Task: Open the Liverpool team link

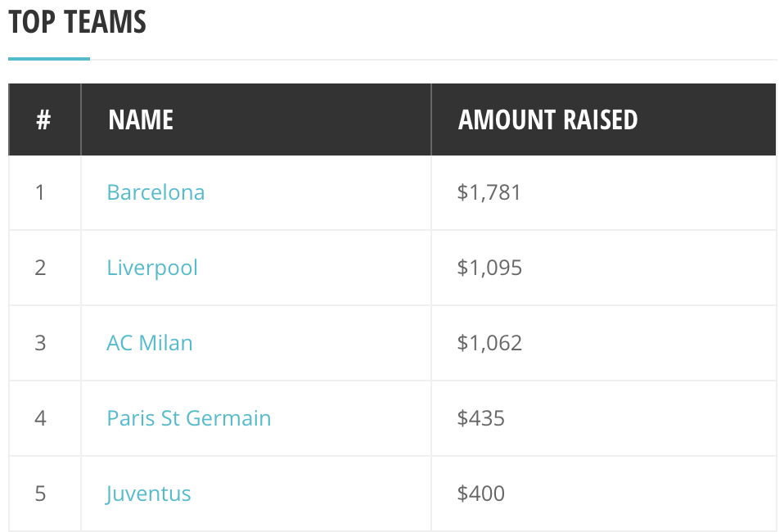Action: click(152, 268)
